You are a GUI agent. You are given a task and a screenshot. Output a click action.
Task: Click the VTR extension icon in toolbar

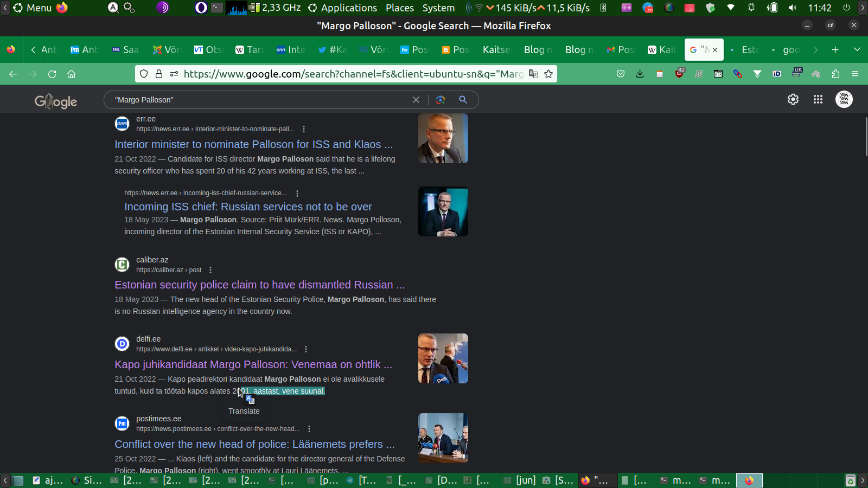coord(718,74)
